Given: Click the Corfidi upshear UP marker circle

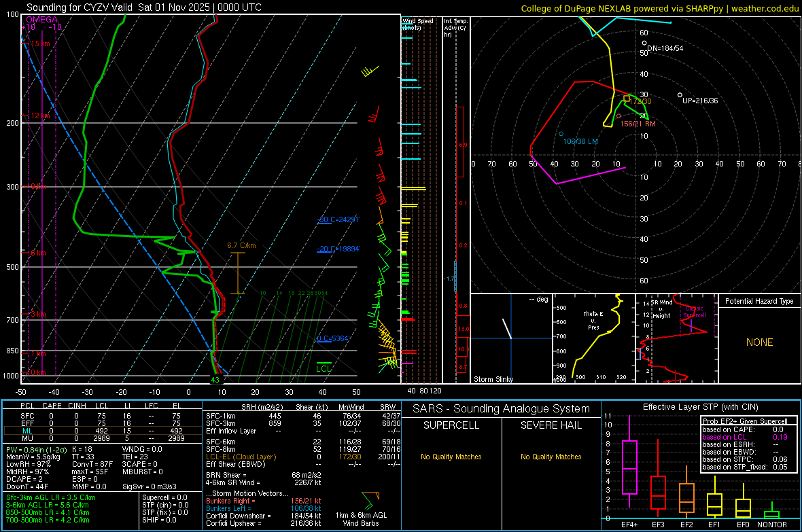Looking at the screenshot, I should [x=680, y=94].
